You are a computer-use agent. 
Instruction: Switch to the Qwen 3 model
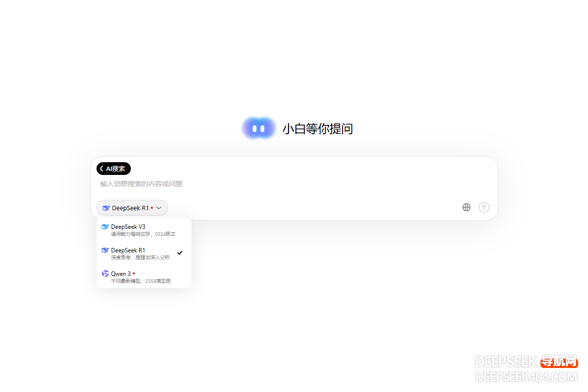tap(144, 277)
